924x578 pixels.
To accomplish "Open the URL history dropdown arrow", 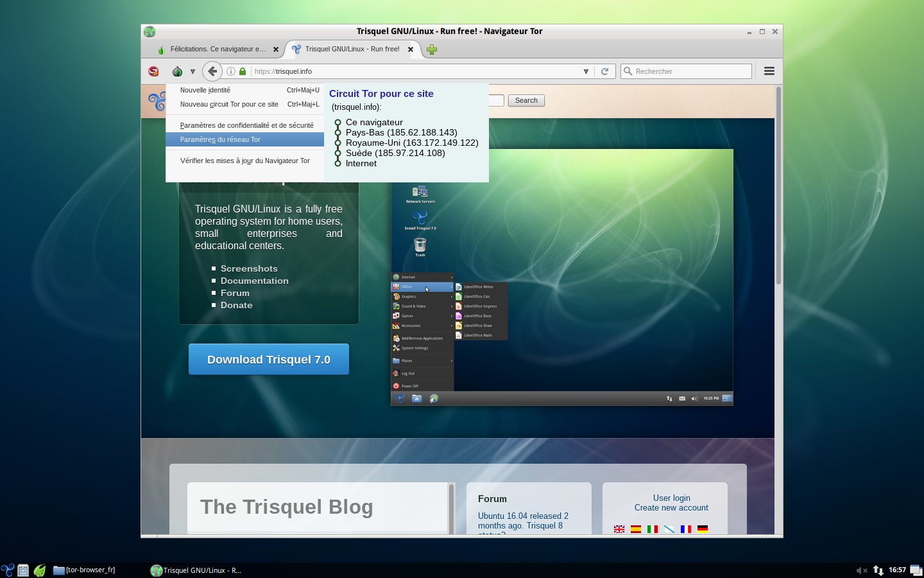I will tap(586, 71).
